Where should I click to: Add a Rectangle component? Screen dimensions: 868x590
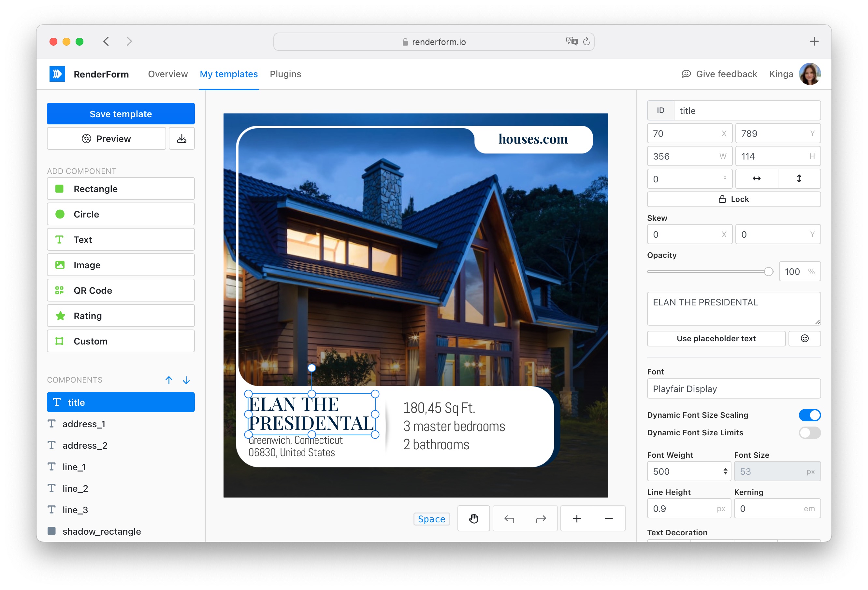[121, 189]
